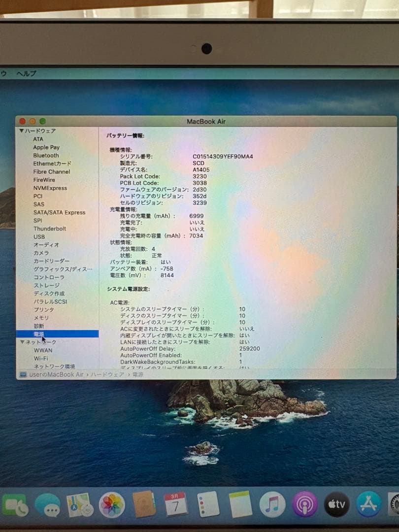Image resolution: width=399 pixels, height=532 pixels.
Task: Select コントローラ in the sidebar
Action: click(49, 277)
